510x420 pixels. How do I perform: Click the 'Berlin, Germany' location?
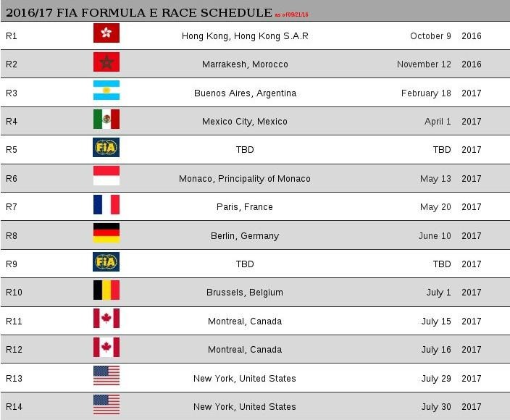[x=245, y=235]
